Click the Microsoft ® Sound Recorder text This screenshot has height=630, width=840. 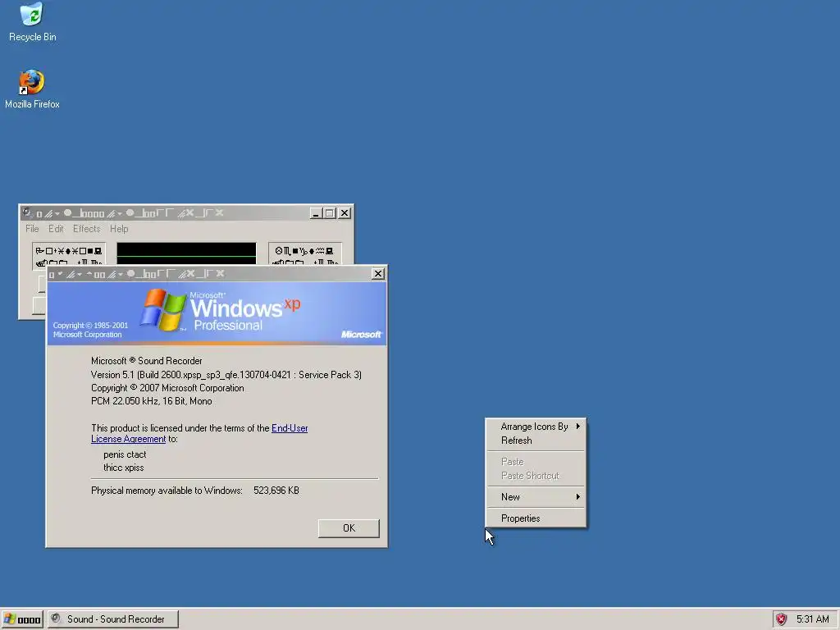click(x=146, y=361)
